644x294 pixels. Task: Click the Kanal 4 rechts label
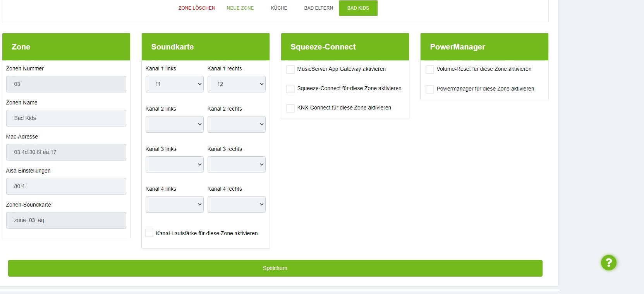(225, 189)
